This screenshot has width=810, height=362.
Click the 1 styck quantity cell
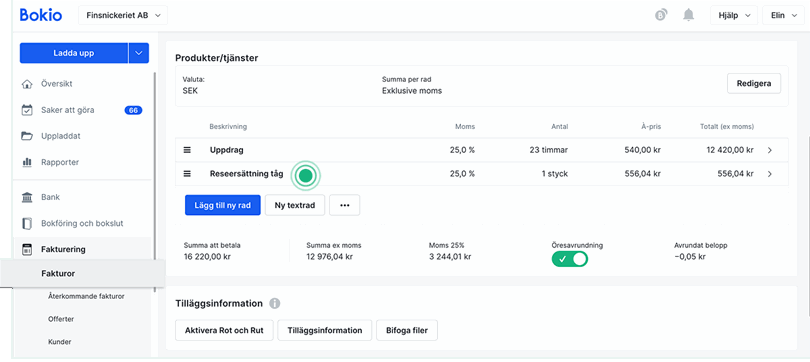point(555,174)
